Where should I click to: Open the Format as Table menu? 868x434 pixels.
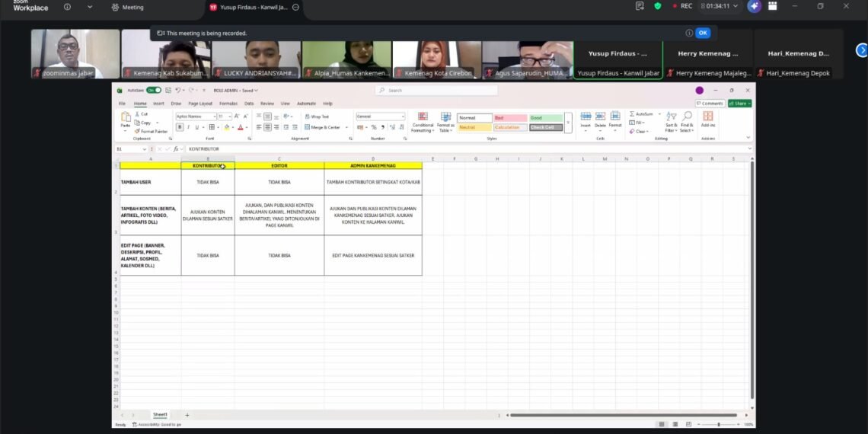(x=445, y=123)
